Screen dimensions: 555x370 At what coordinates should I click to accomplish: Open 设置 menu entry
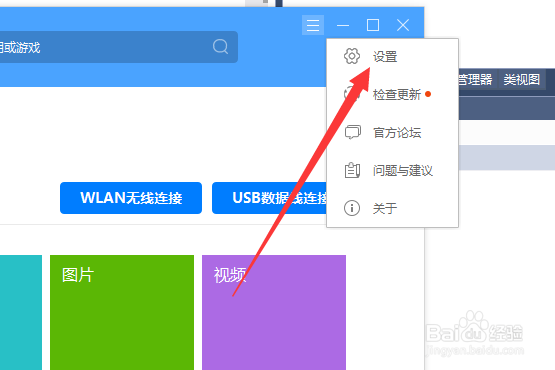(x=392, y=56)
